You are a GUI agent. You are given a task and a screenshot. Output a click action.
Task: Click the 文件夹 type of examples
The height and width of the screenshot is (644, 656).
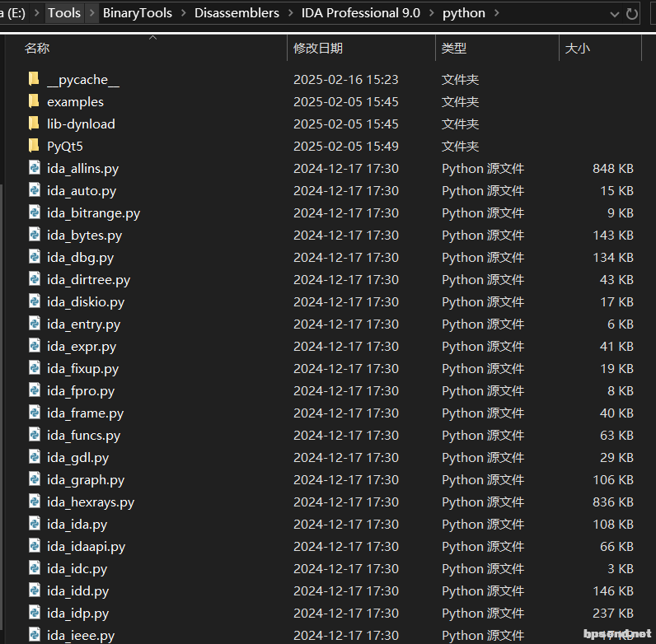point(460,101)
